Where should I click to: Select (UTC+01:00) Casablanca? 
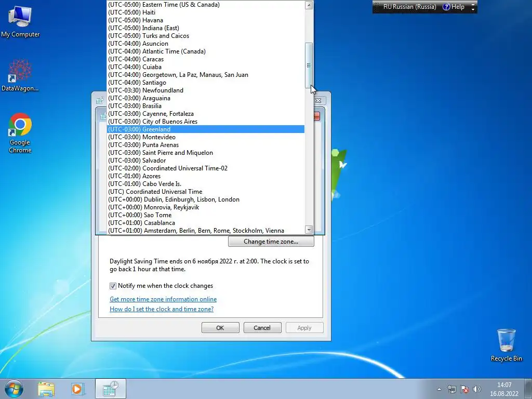pos(206,223)
